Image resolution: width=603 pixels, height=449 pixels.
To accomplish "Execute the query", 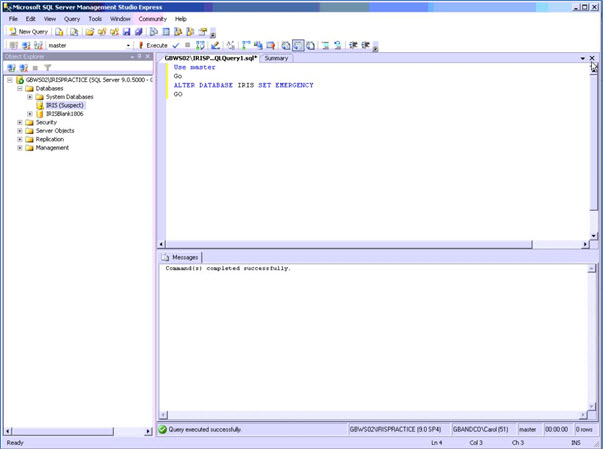I will tap(153, 45).
